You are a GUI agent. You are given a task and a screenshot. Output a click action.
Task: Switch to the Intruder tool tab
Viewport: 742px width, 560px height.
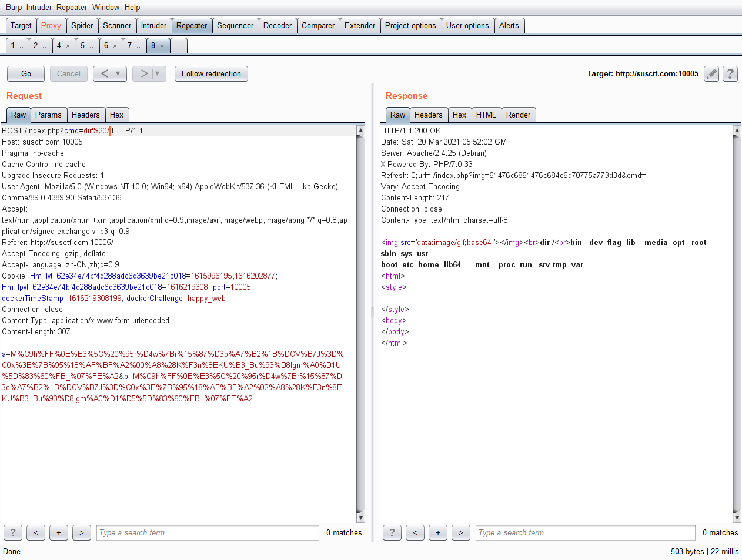point(153,26)
